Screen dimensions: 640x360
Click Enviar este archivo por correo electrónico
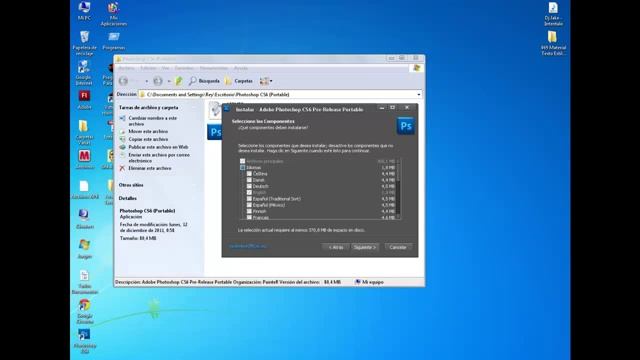pyautogui.click(x=159, y=158)
